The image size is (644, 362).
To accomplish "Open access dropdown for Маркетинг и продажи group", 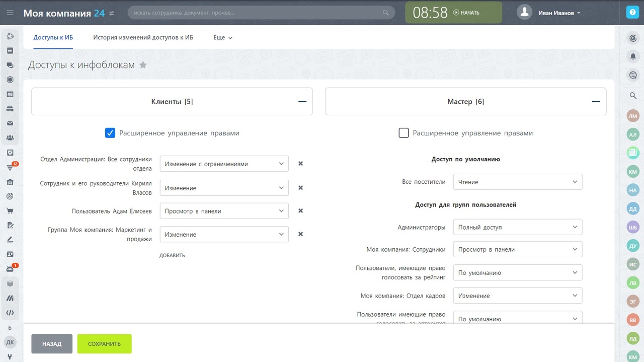I will coord(224,234).
